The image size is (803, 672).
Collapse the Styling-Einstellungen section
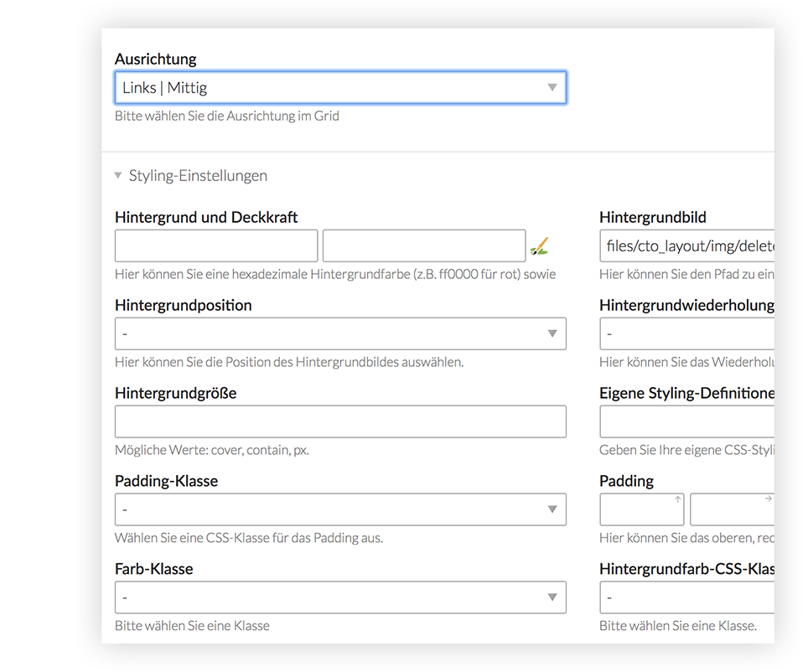[191, 176]
